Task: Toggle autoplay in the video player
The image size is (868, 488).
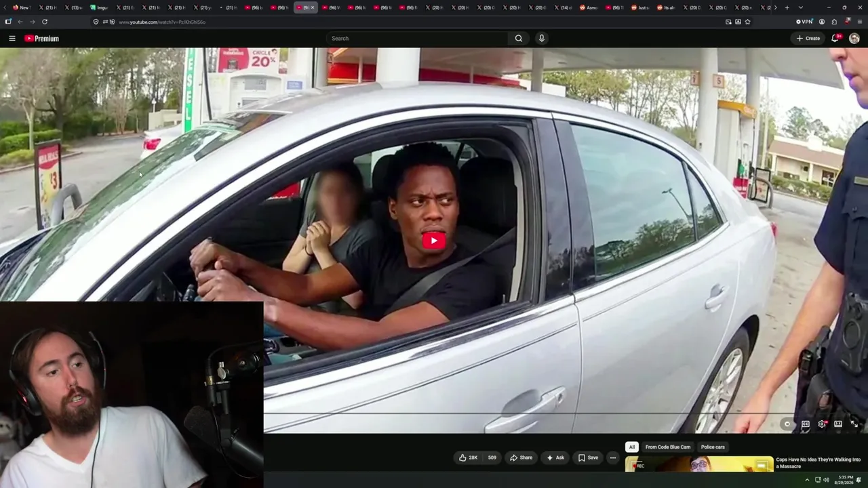Action: [787, 424]
